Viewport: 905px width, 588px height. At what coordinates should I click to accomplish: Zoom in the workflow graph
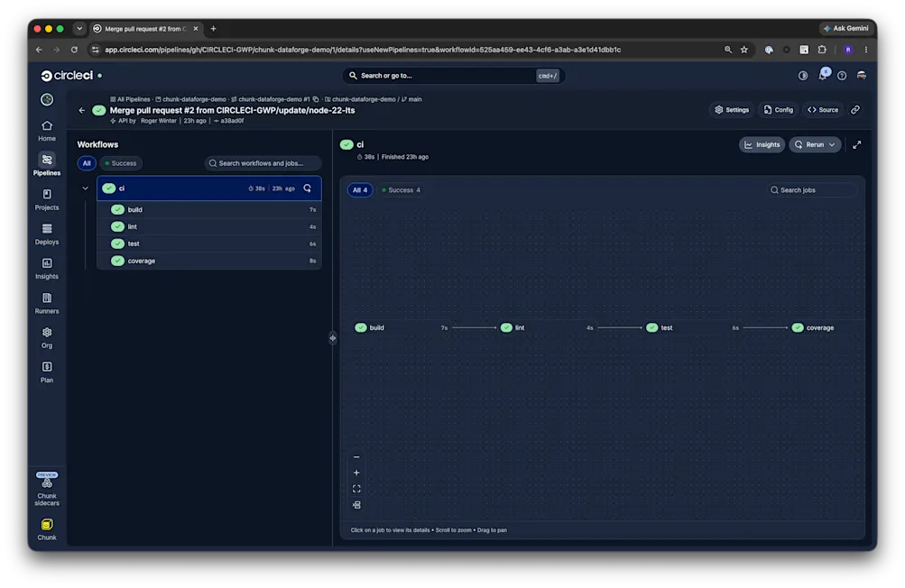pyautogui.click(x=356, y=473)
